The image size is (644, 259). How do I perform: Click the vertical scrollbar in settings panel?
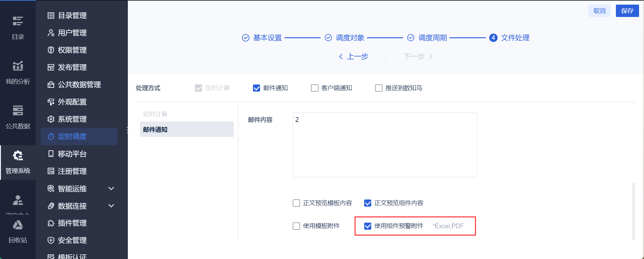(633, 211)
